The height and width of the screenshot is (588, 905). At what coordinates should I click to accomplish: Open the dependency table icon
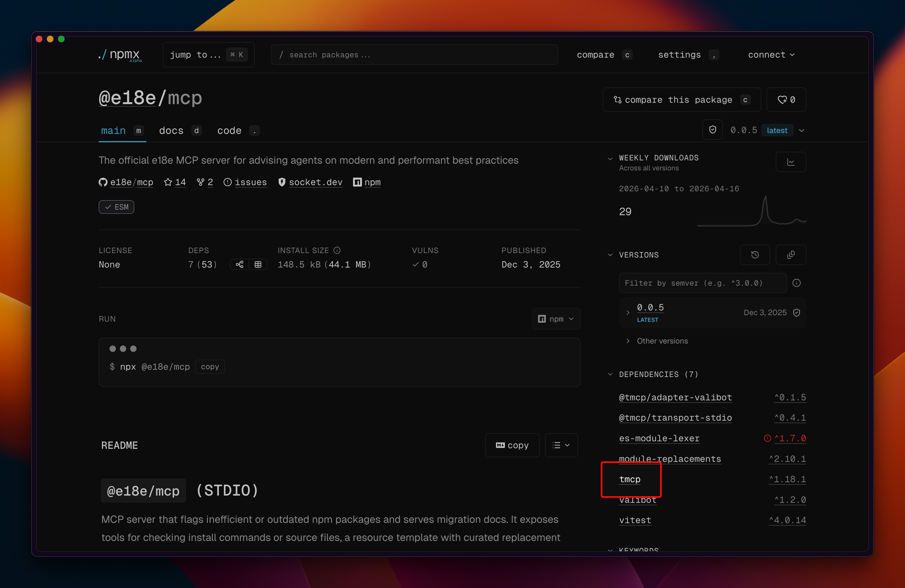point(258,264)
